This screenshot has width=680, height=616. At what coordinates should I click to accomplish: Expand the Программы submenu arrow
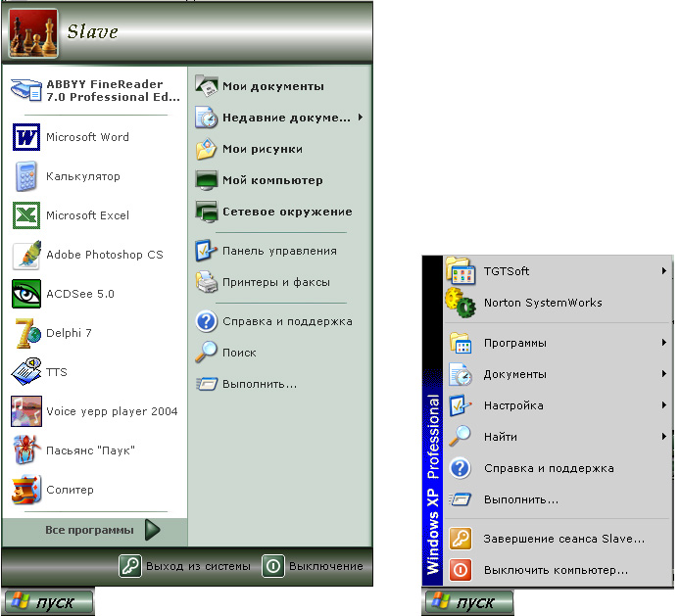coord(663,343)
